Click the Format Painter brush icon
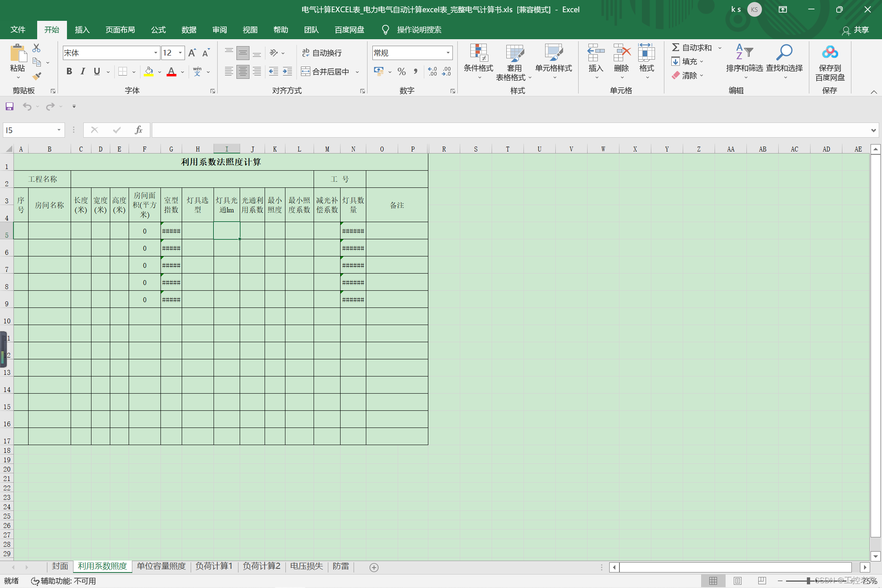This screenshot has width=882, height=588. pyautogui.click(x=37, y=76)
